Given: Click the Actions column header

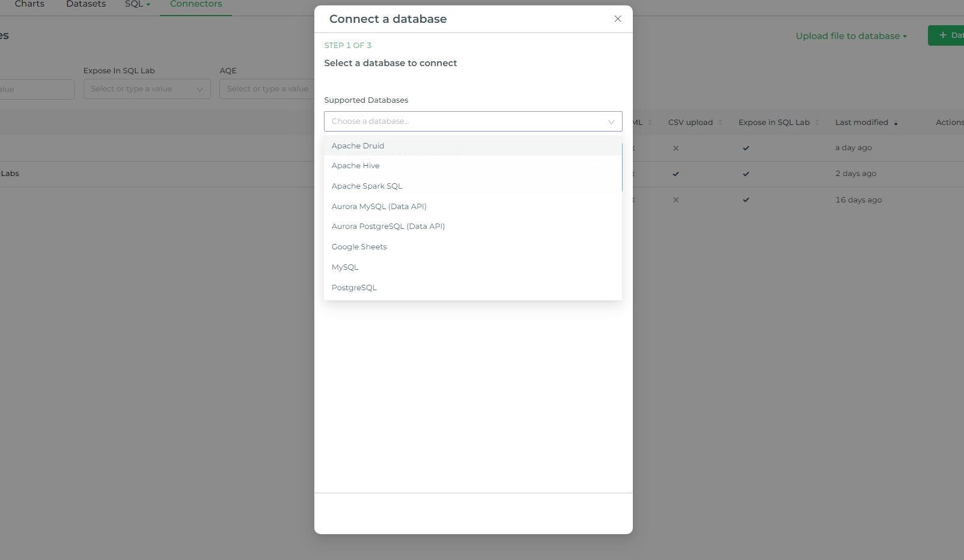Looking at the screenshot, I should (x=950, y=123).
